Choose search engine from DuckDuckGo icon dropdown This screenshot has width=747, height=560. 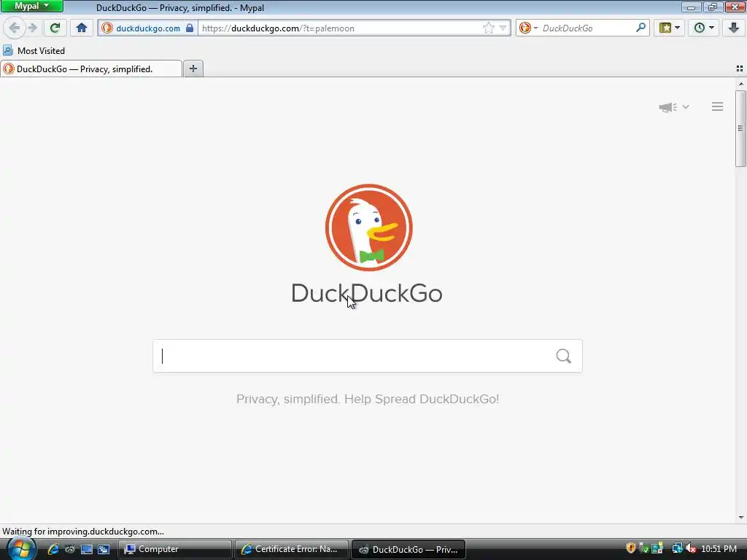[528, 28]
